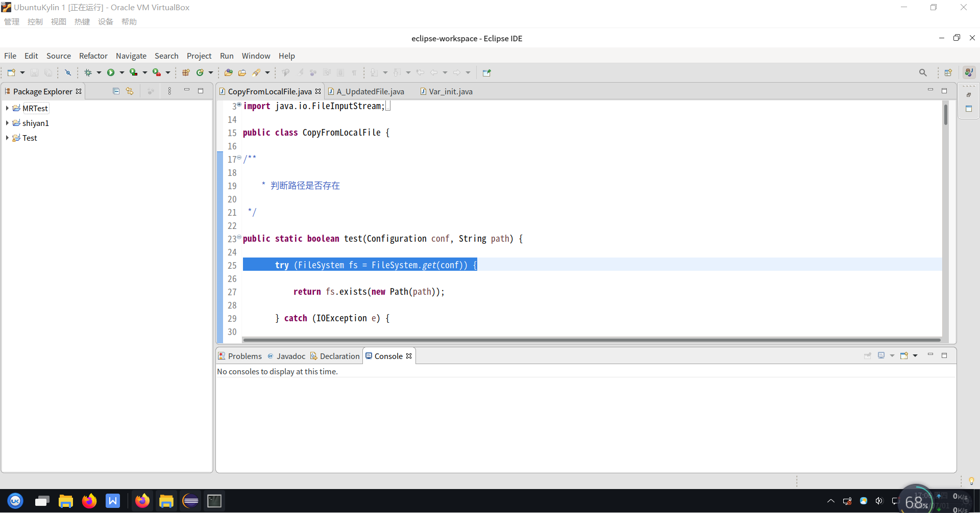Open the Run configurations dropdown arrow
The width and height of the screenshot is (980, 513).
pos(122,72)
